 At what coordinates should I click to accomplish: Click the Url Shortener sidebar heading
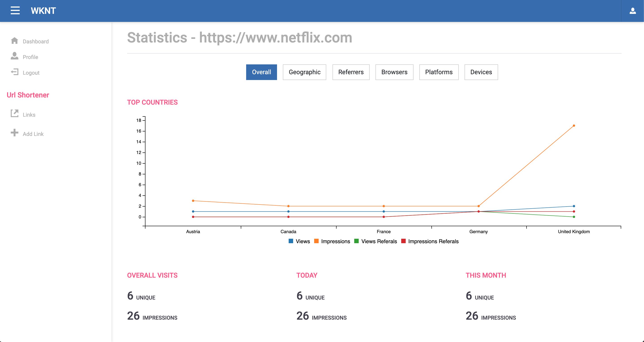point(28,95)
